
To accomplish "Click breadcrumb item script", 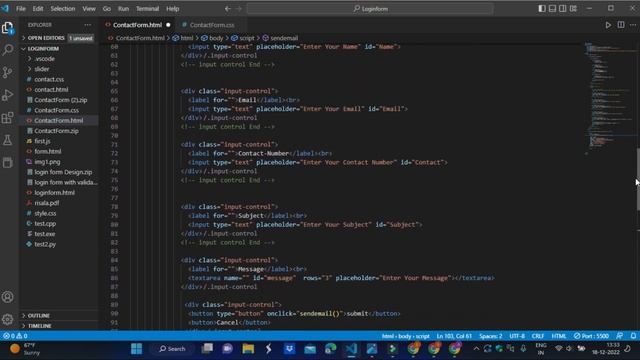I will (x=243, y=38).
